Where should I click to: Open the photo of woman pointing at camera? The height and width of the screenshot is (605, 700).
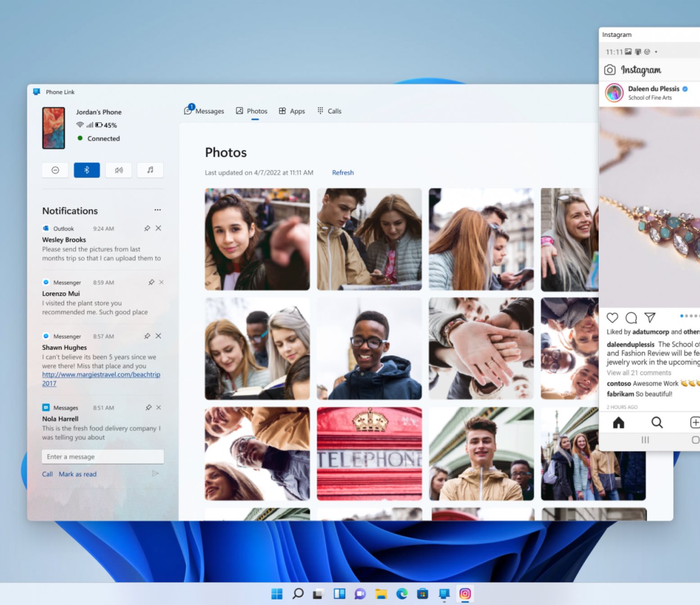tap(257, 239)
